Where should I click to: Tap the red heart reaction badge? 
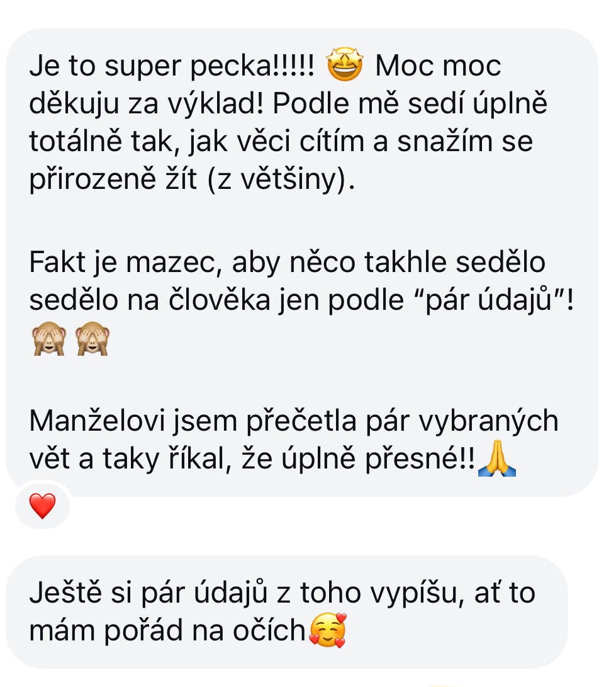coord(42,506)
